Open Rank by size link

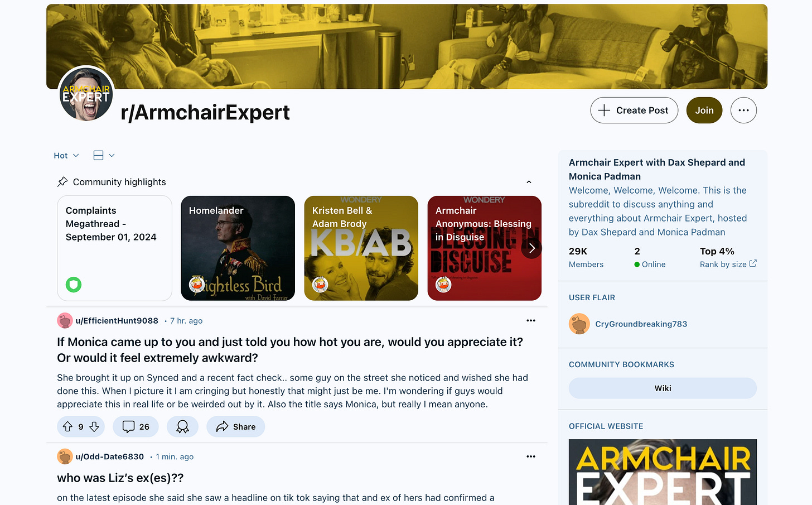[728, 264]
